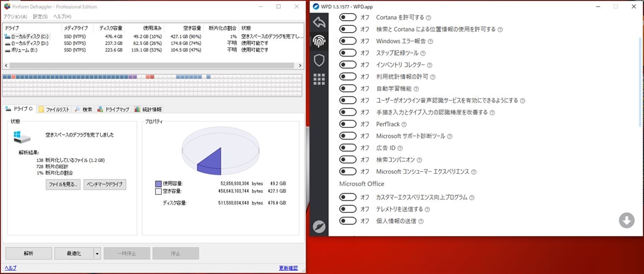This screenshot has height=274, width=644.
Task: Toggle the PerfTrack switch
Action: point(348,124)
